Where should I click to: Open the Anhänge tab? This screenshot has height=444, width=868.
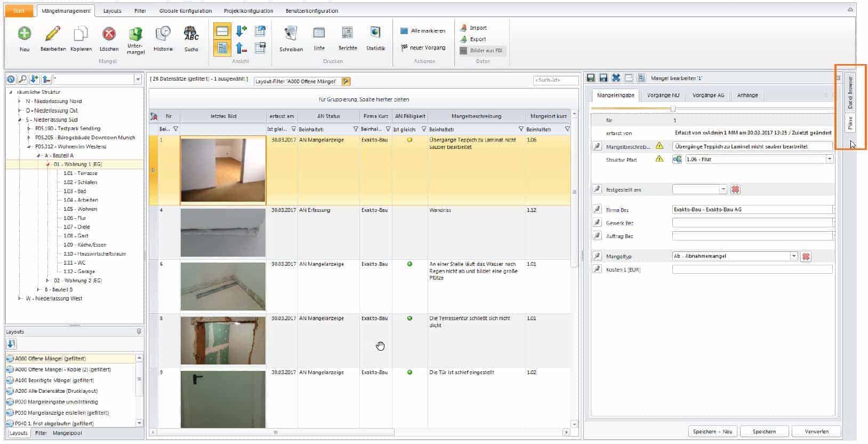(747, 96)
